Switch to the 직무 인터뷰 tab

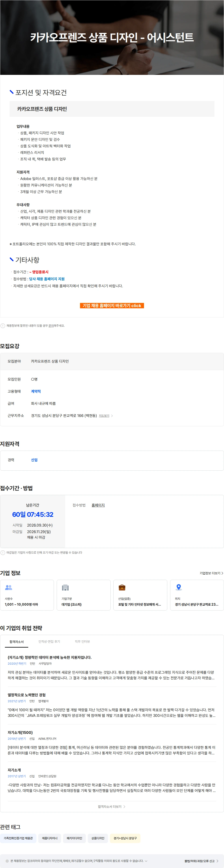(82, 642)
